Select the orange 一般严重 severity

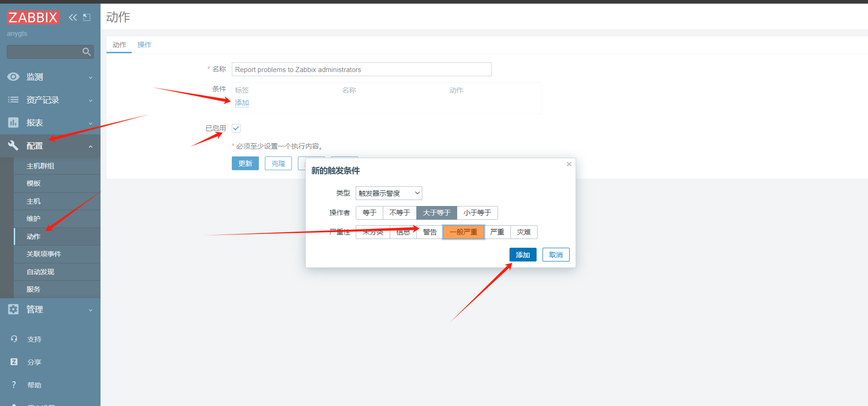coord(463,232)
